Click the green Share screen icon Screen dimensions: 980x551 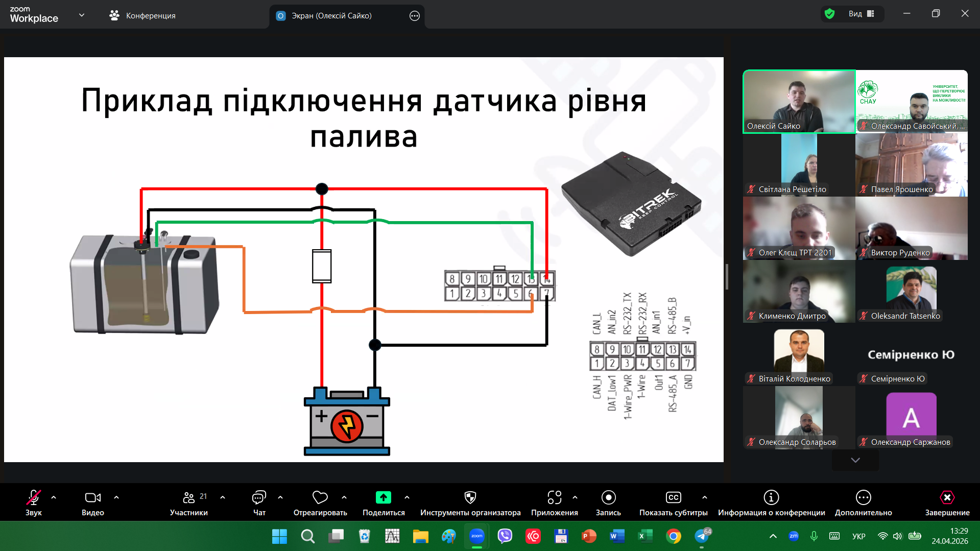point(383,498)
